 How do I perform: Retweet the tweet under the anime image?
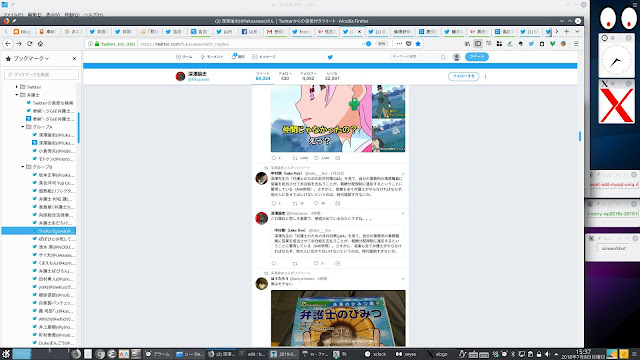click(295, 158)
